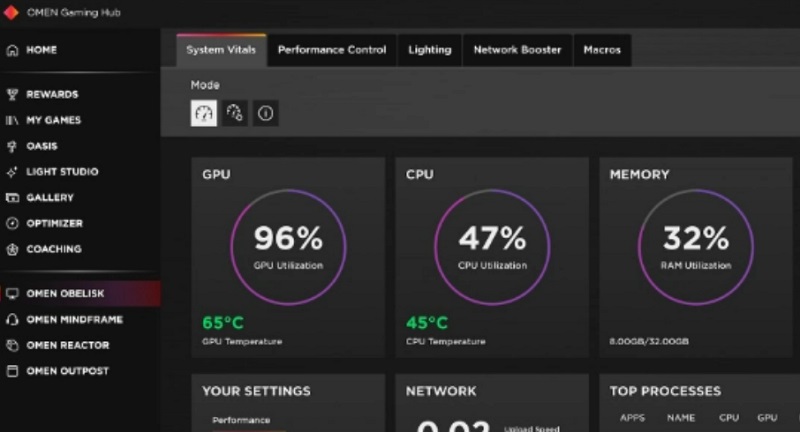The image size is (800, 432).
Task: Select OPTIMIZER label in the sidebar
Action: pos(54,223)
